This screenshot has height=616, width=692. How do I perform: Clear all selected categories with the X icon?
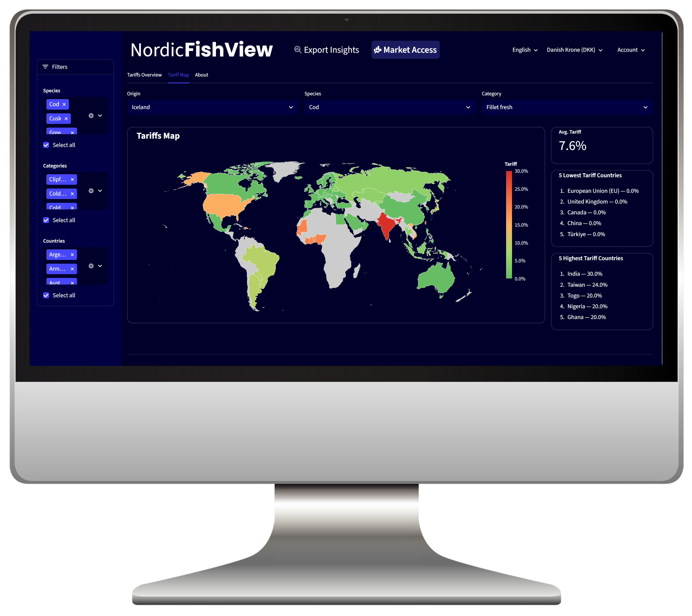(x=91, y=191)
